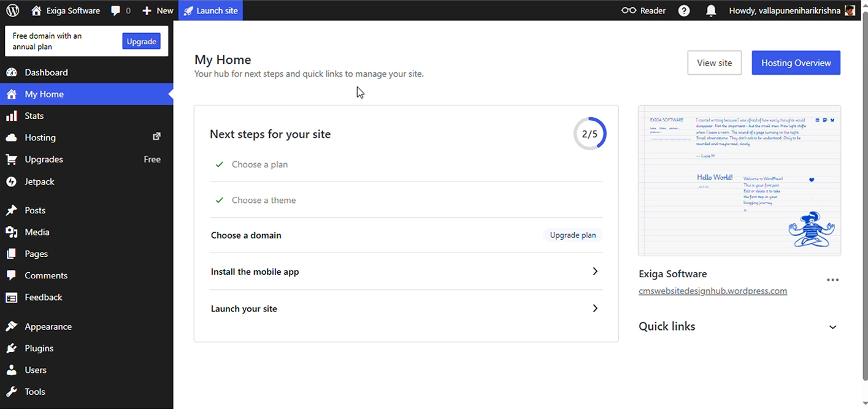The height and width of the screenshot is (409, 868).
Task: Click the Hosting Overview button
Action: [x=796, y=63]
